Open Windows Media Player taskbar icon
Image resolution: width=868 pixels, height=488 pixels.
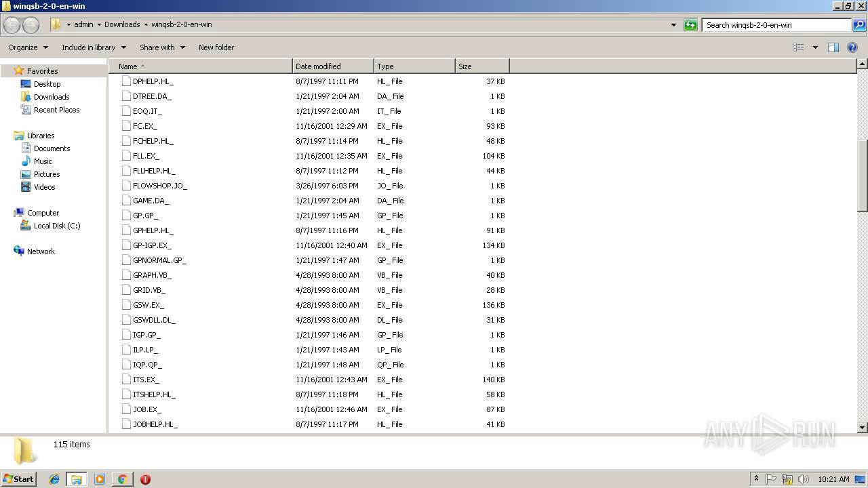pos(100,479)
